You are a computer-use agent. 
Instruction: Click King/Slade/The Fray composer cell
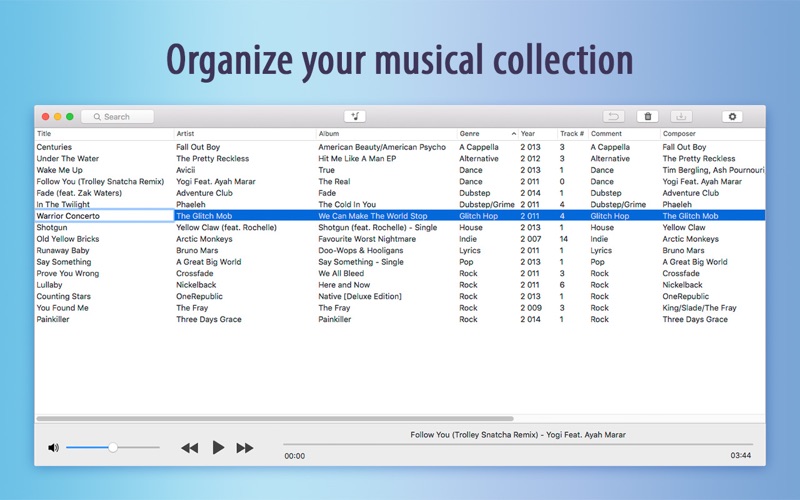tap(699, 308)
